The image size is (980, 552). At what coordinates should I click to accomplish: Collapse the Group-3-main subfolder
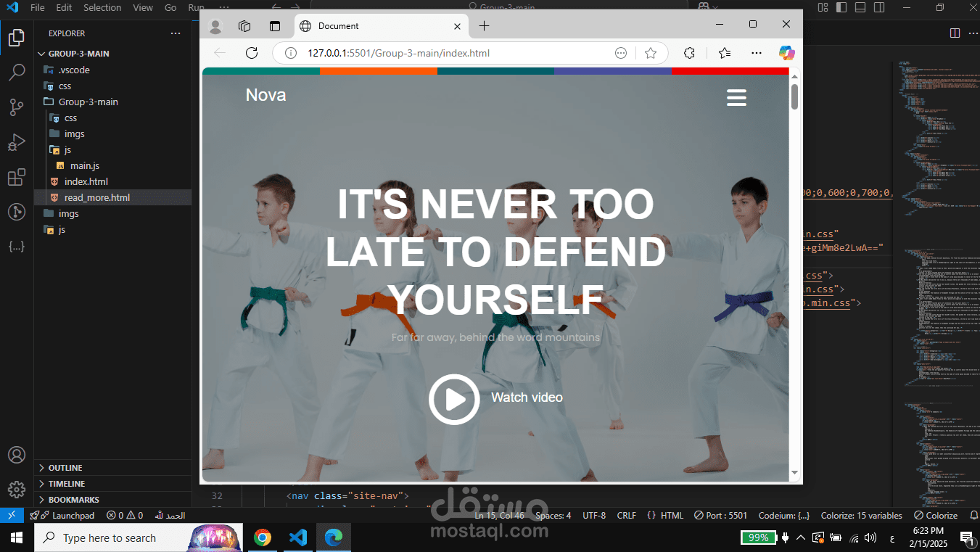coord(113,102)
